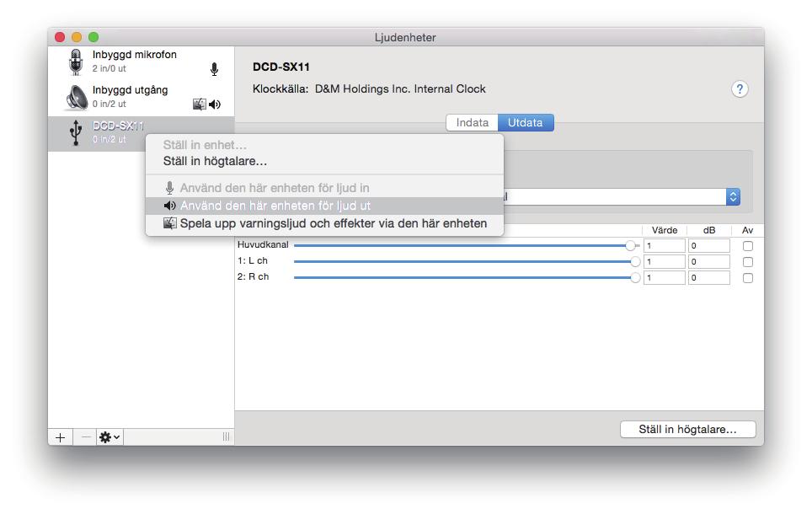Image resolution: width=812 pixels, height=514 pixels.
Task: Mute the Huvudkanal channel
Action: pos(748,246)
